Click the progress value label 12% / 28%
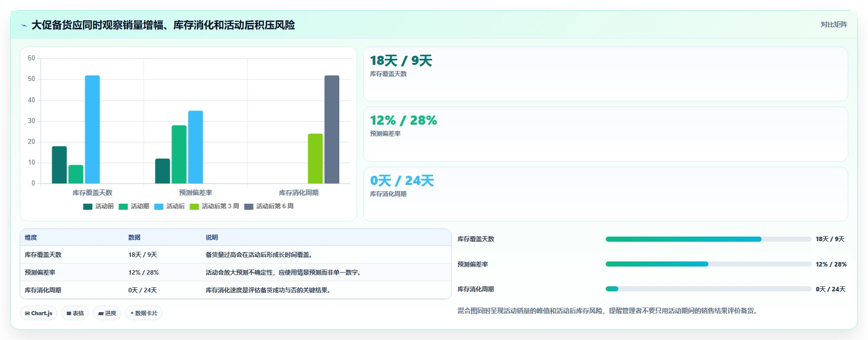Viewport: 868px width, 340px height. pos(831,265)
